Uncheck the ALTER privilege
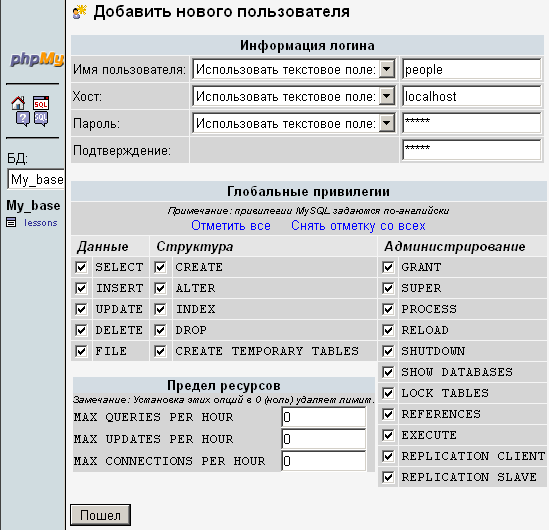 tap(160, 288)
